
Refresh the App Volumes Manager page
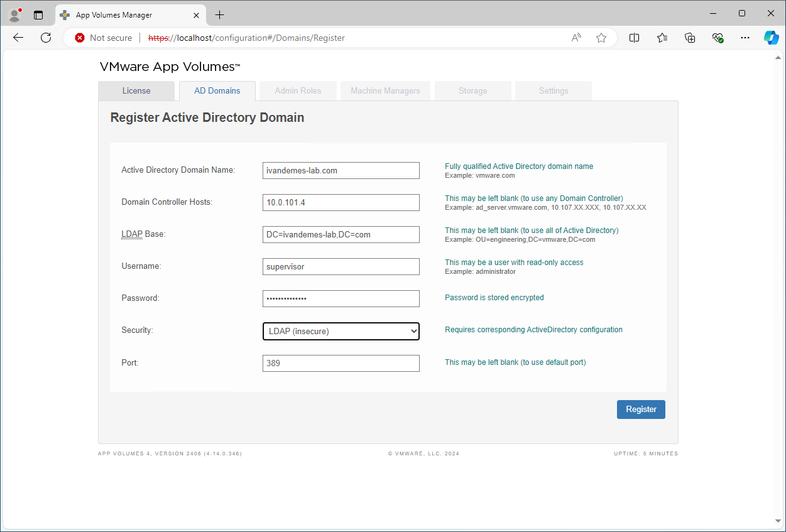tap(45, 38)
